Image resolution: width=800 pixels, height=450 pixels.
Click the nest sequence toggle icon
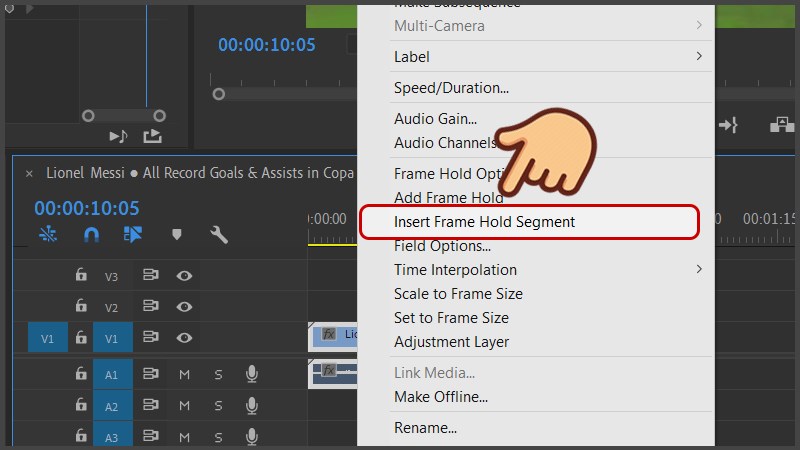click(x=48, y=235)
